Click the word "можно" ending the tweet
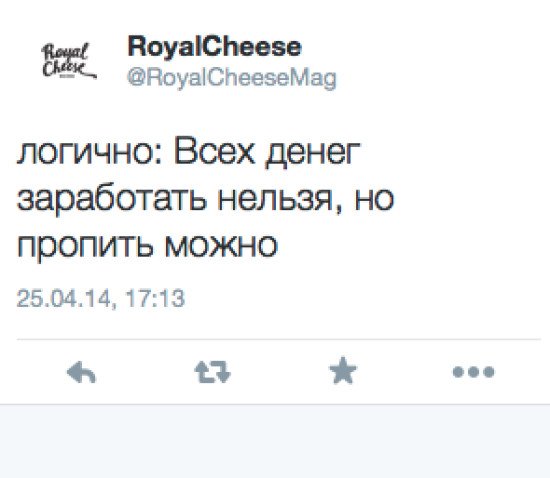550x478 pixels. pos(221,244)
